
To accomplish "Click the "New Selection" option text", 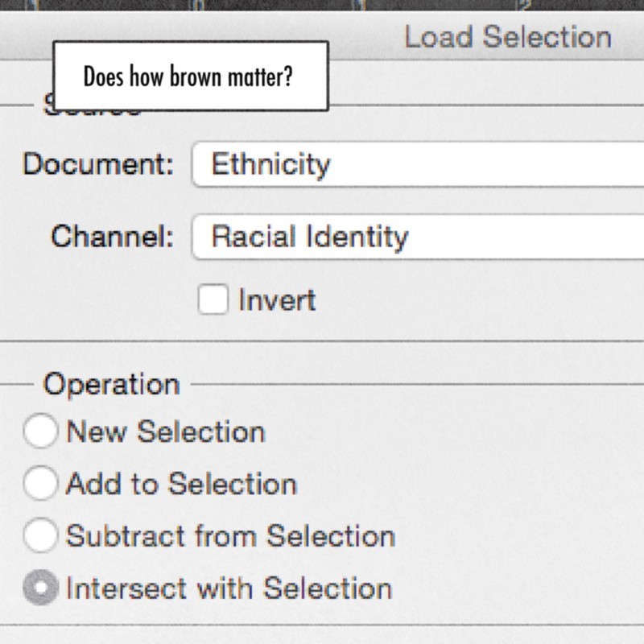I will click(165, 431).
